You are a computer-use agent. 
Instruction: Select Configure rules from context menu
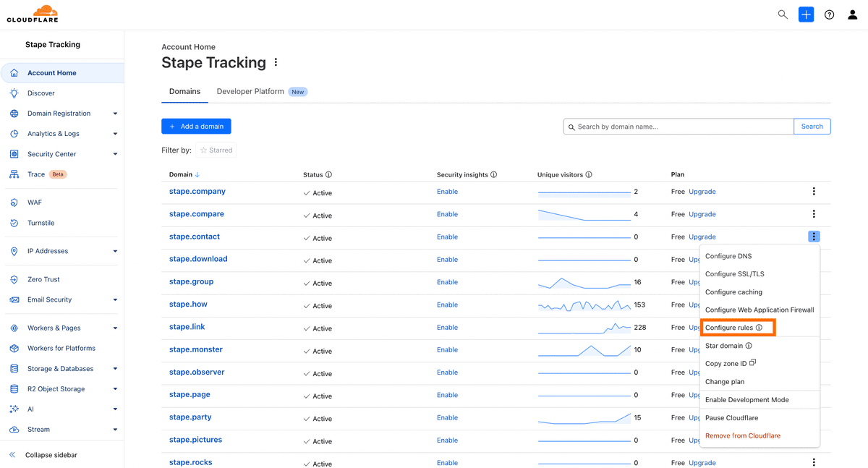[x=729, y=328]
